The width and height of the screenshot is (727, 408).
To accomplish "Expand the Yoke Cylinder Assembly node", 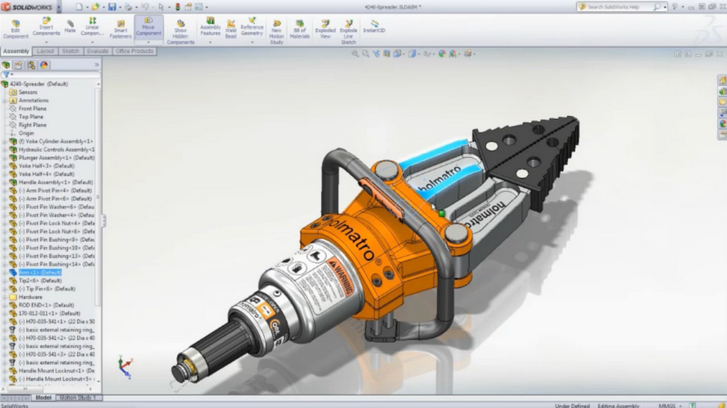I will [5, 141].
